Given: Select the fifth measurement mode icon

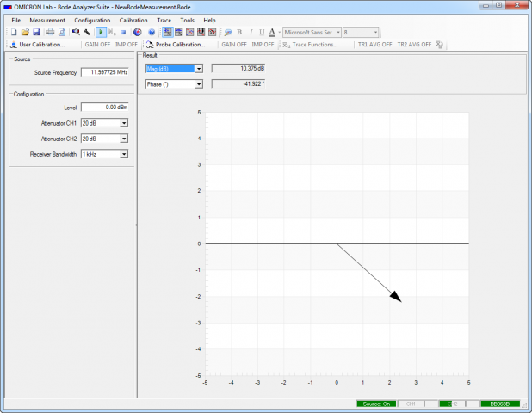Looking at the screenshot, I should (213, 32).
